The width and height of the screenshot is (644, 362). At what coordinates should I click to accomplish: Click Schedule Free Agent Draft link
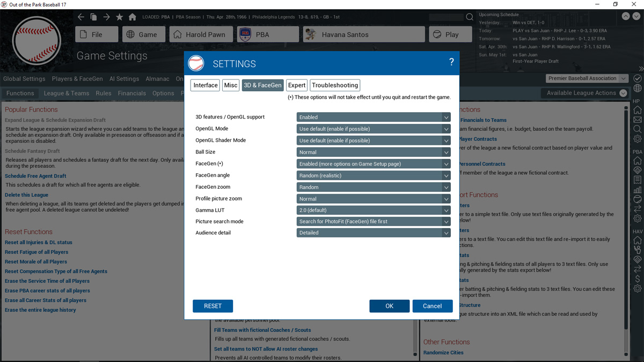coord(35,176)
